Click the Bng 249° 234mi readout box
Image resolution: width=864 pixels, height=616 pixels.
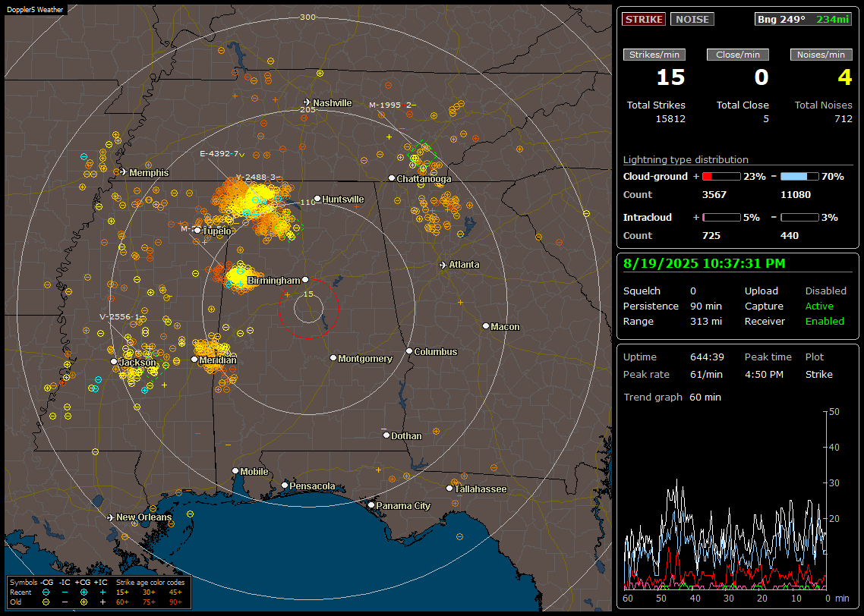(803, 19)
